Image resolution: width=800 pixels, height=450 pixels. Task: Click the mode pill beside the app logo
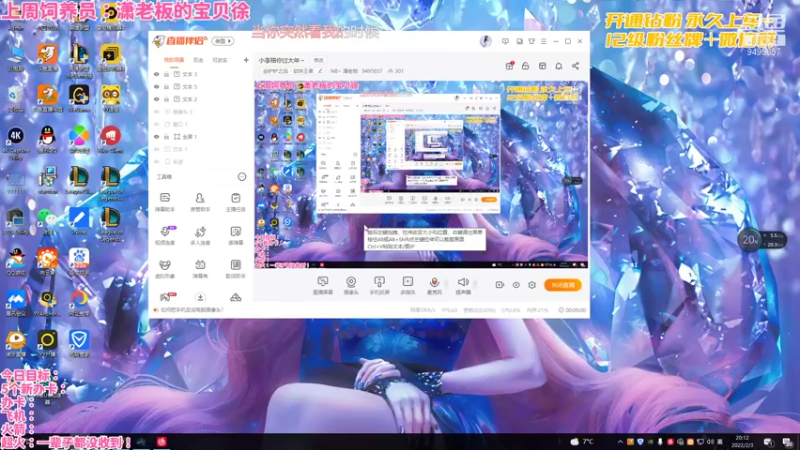click(223, 41)
